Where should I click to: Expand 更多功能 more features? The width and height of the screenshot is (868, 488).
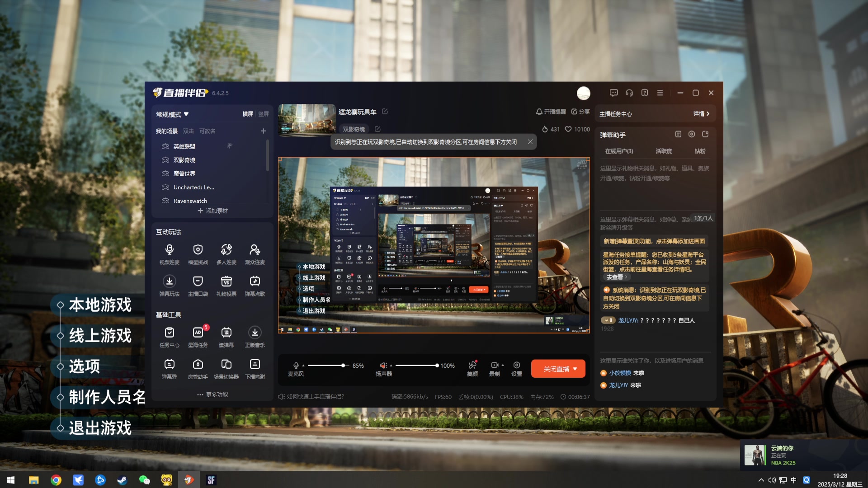(x=212, y=394)
